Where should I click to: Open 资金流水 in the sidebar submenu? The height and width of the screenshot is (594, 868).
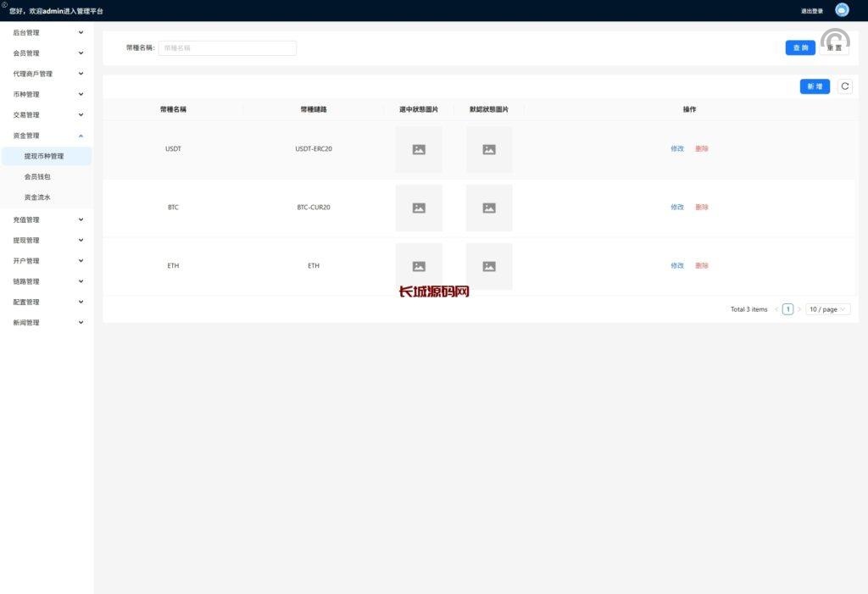click(x=37, y=197)
